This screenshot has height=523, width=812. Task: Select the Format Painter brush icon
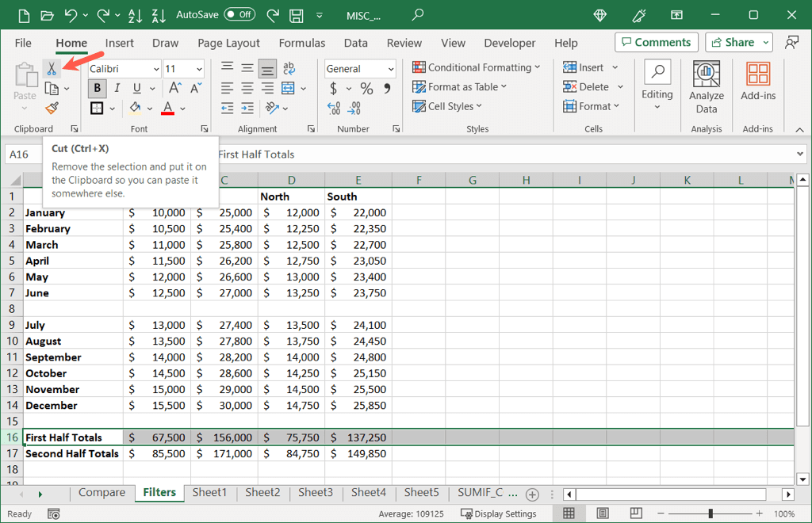[x=52, y=107]
